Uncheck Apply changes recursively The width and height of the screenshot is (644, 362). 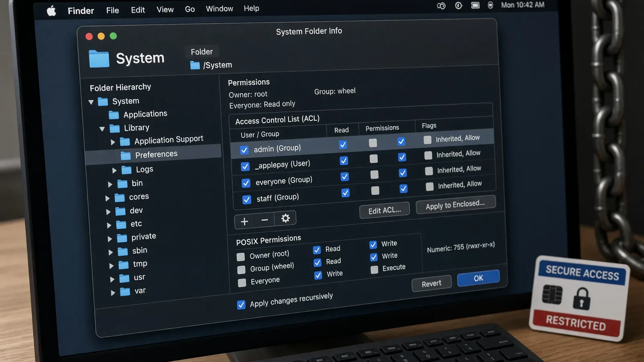point(241,304)
